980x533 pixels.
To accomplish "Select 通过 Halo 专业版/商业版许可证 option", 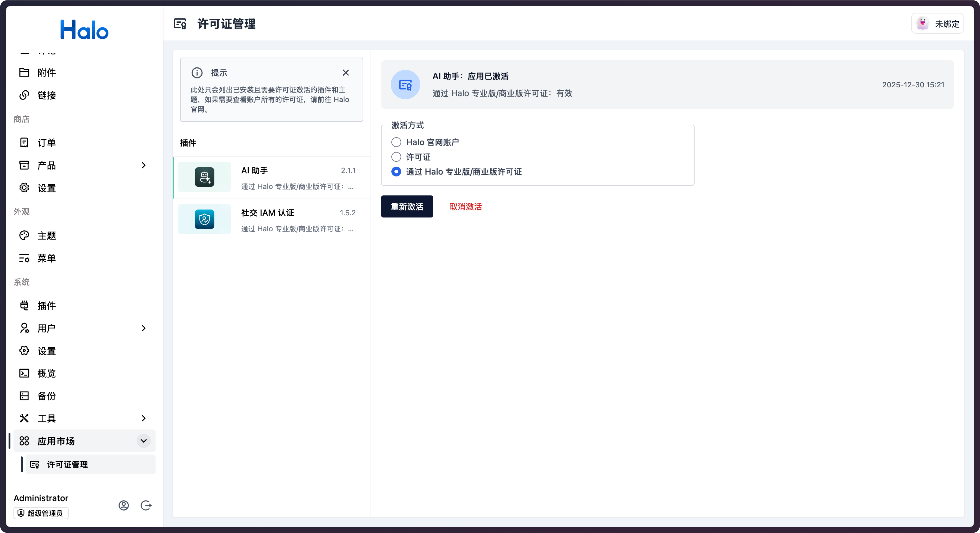I will (x=396, y=172).
